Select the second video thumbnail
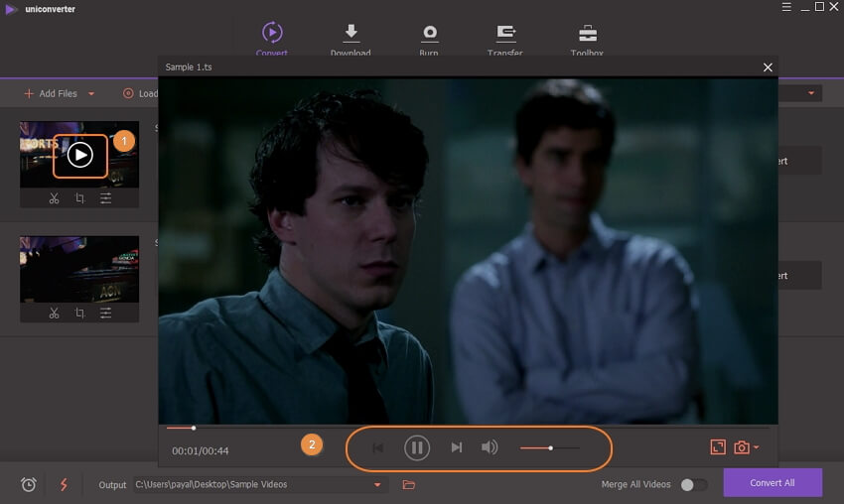Image resolution: width=844 pixels, height=504 pixels. (79, 269)
